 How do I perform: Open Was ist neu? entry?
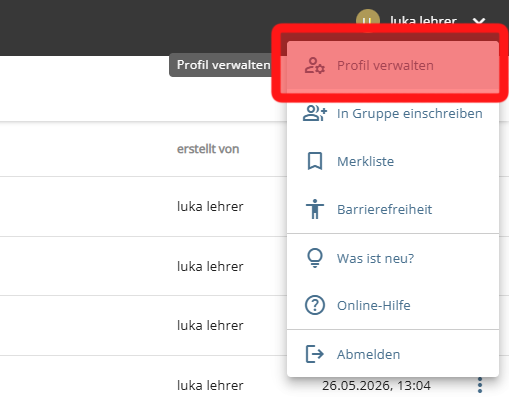(393, 258)
